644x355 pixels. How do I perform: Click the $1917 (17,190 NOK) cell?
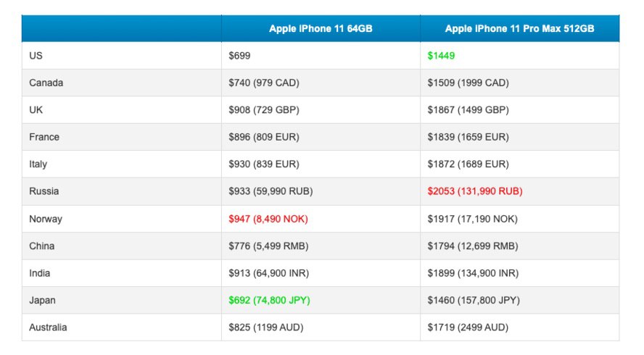click(472, 219)
